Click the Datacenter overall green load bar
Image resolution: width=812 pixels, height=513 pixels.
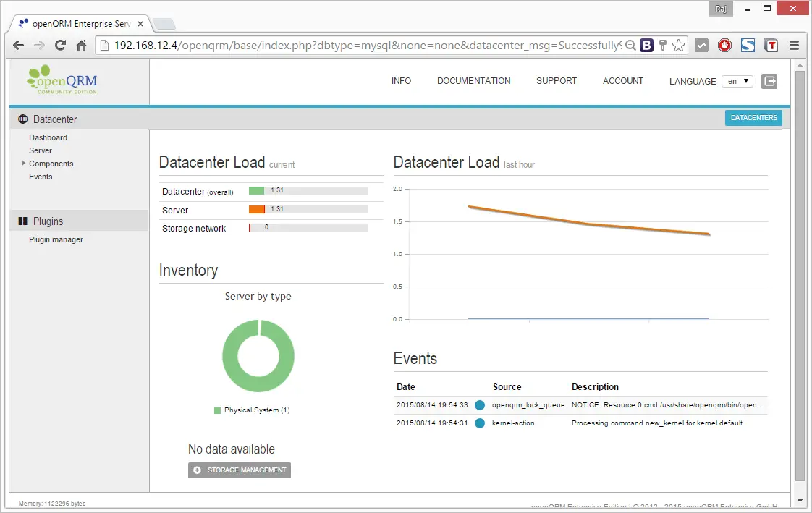(x=257, y=190)
